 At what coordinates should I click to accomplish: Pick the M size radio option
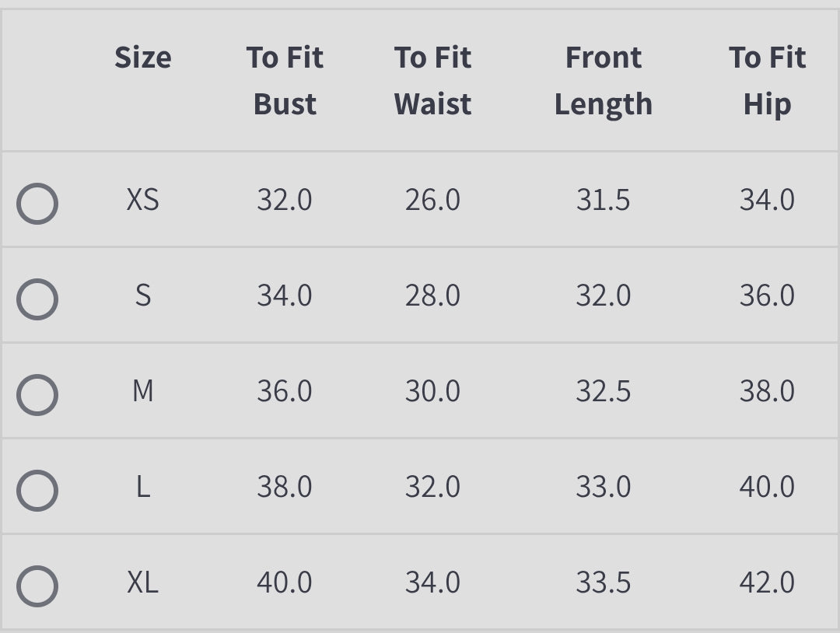(37, 395)
